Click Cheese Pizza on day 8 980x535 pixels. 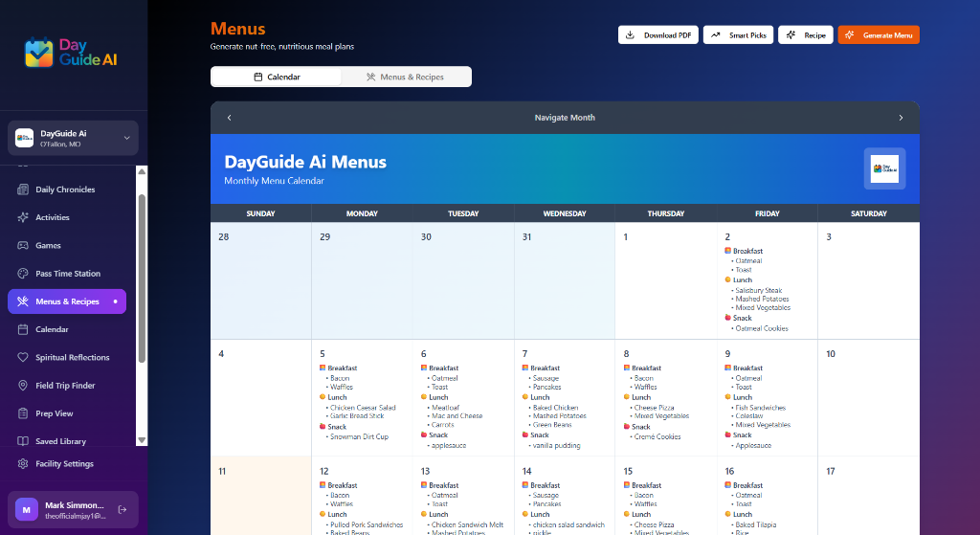coord(654,408)
